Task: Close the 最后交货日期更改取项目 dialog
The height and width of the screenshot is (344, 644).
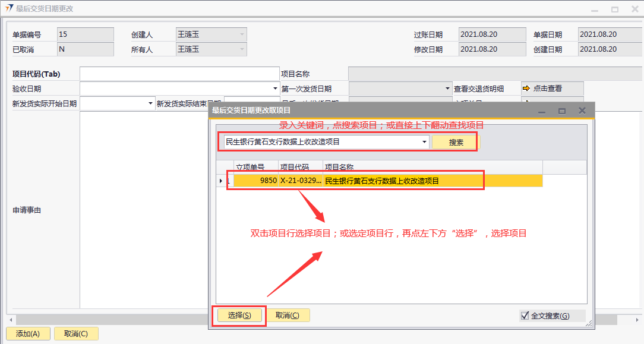Action: click(x=582, y=111)
